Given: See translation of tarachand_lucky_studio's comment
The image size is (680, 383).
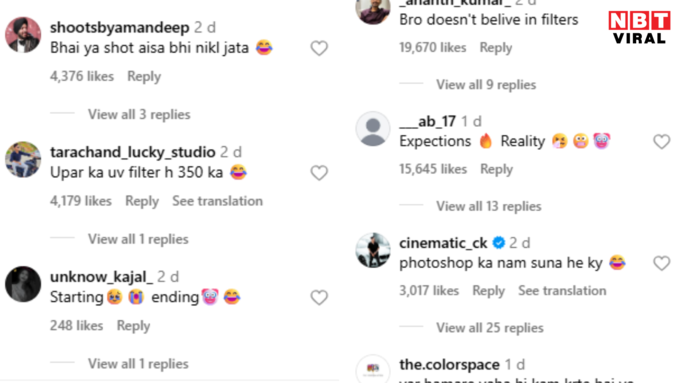Looking at the screenshot, I should [x=217, y=201].
